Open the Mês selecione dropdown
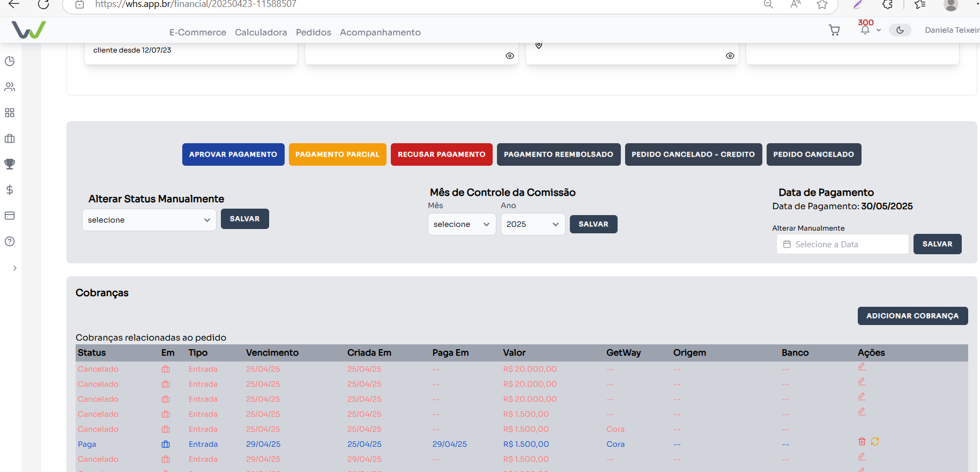 pyautogui.click(x=462, y=224)
